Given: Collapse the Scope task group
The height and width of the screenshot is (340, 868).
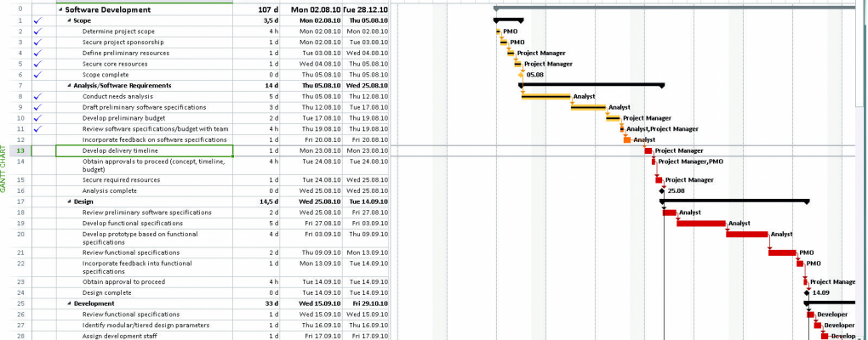Looking at the screenshot, I should pos(70,20).
